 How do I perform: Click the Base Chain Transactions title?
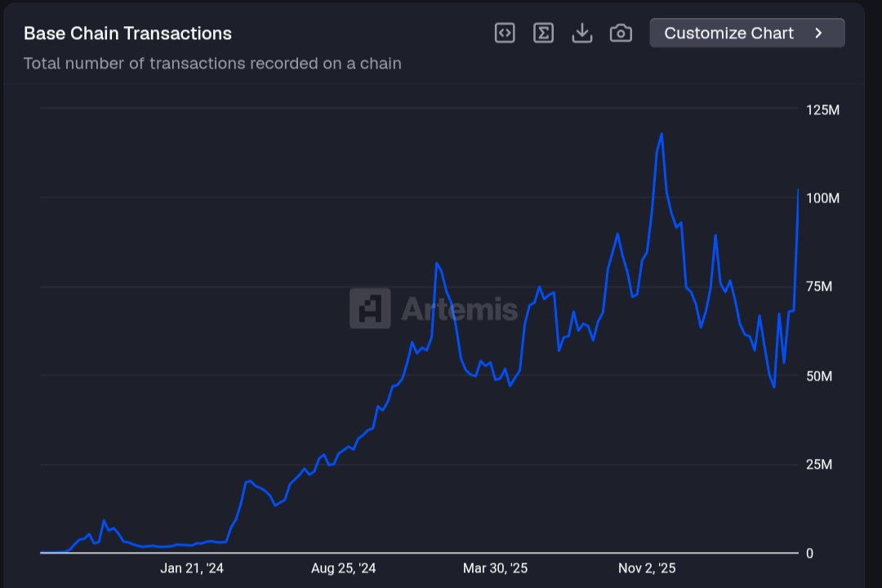(x=127, y=33)
